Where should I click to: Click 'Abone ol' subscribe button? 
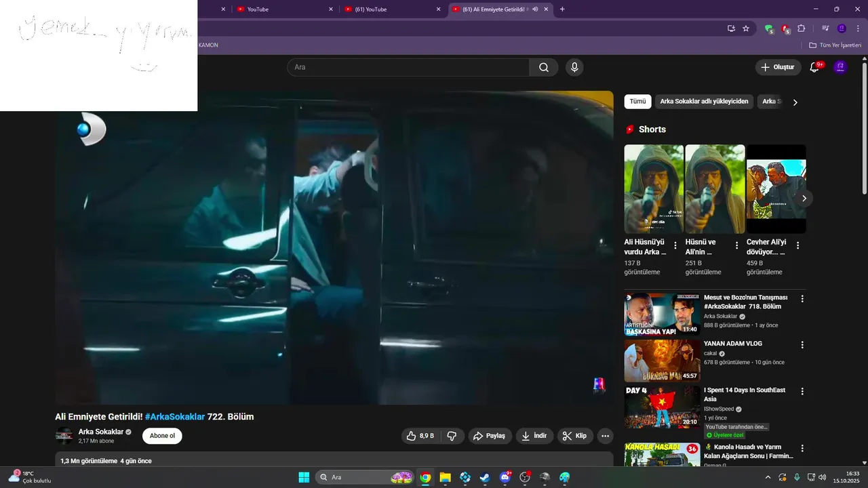coord(162,436)
